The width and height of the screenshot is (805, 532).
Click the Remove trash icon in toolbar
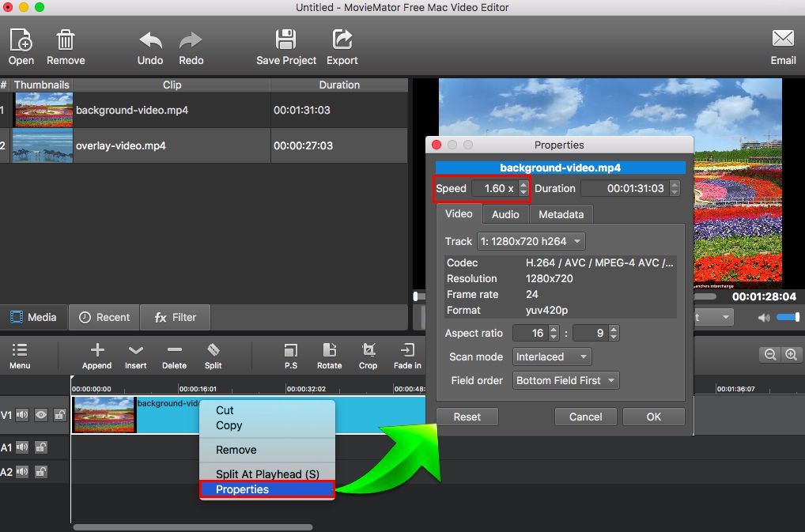65,40
